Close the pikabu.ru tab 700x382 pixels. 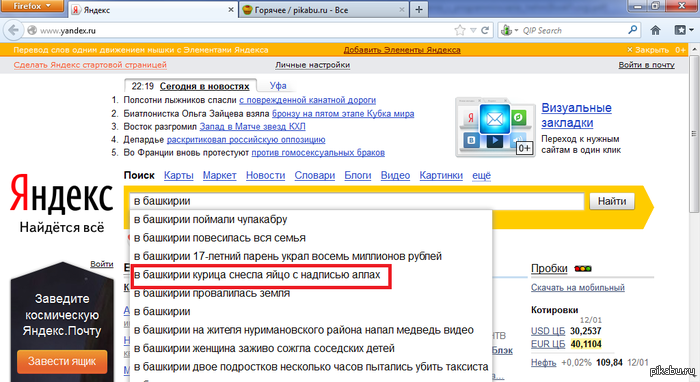pos(402,9)
